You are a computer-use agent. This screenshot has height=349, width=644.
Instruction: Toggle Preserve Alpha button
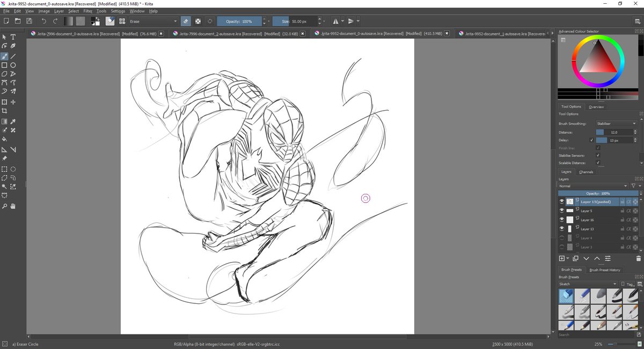[x=198, y=21]
